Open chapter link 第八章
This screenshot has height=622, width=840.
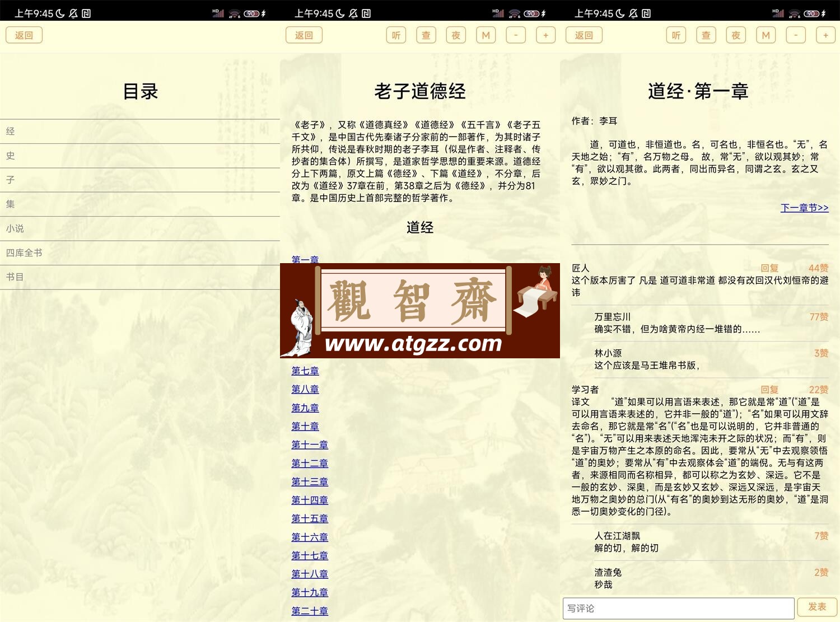point(305,389)
